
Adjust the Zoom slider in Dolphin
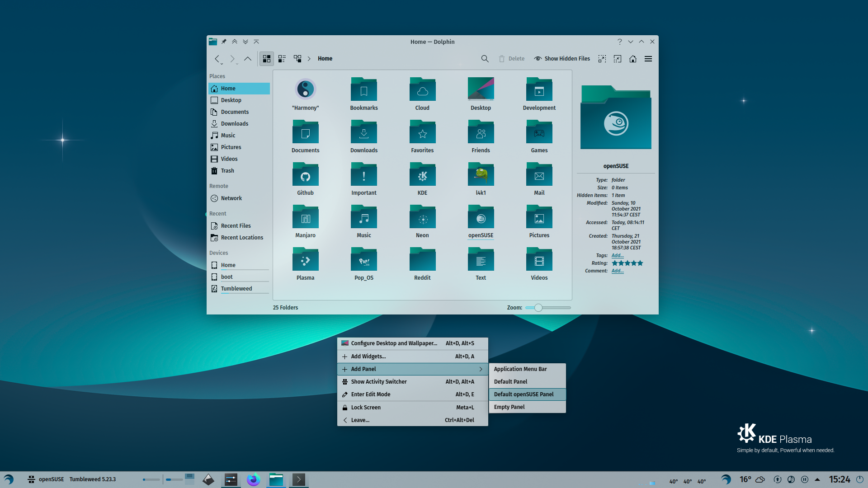(x=538, y=307)
